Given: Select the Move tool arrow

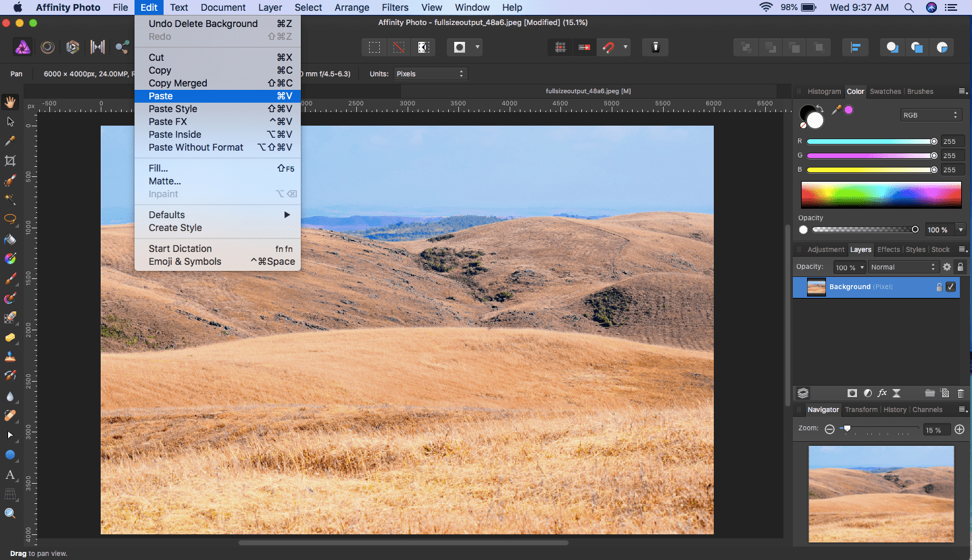Looking at the screenshot, I should [x=10, y=122].
